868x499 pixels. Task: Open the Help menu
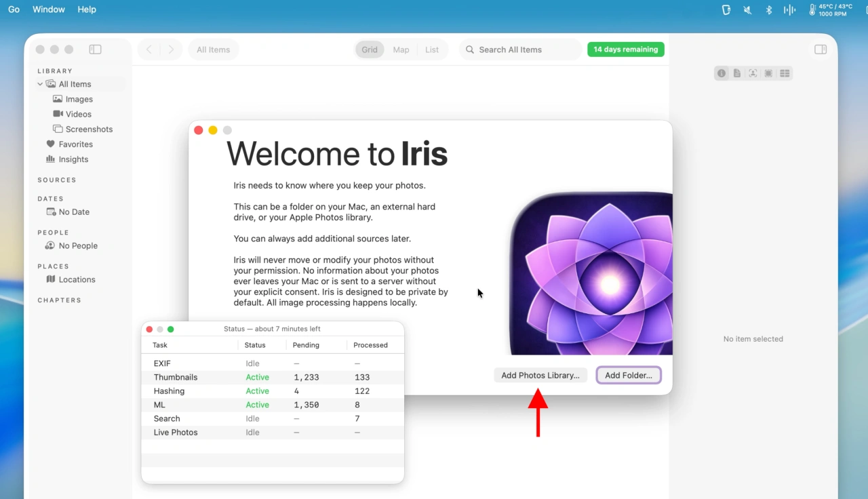click(87, 9)
